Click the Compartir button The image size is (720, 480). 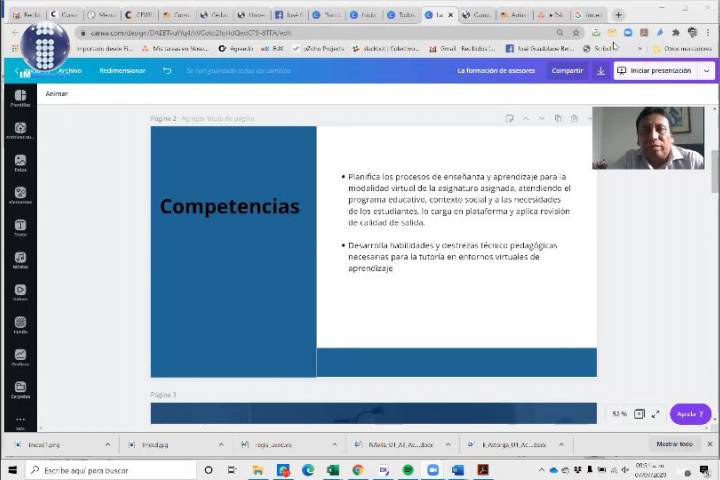(567, 71)
